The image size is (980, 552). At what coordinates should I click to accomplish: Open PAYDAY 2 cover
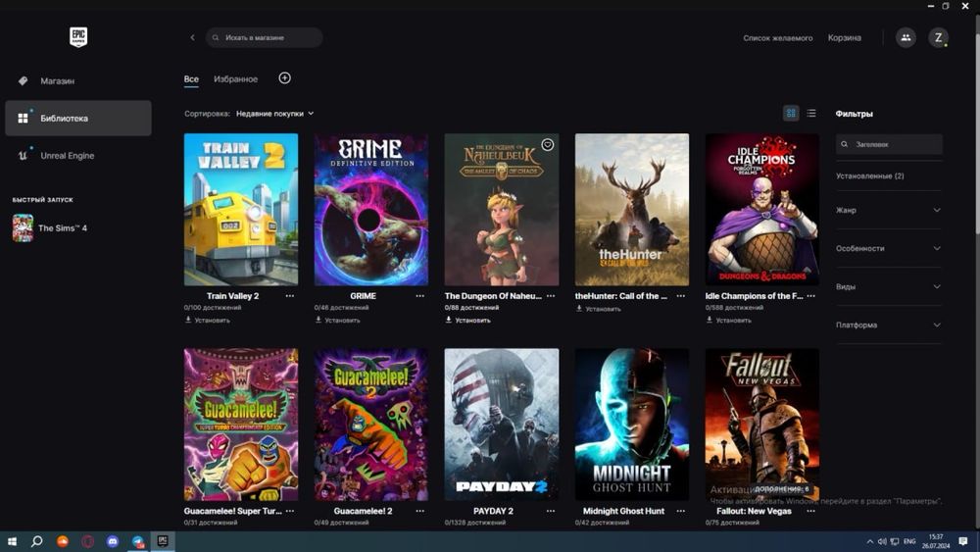(501, 425)
